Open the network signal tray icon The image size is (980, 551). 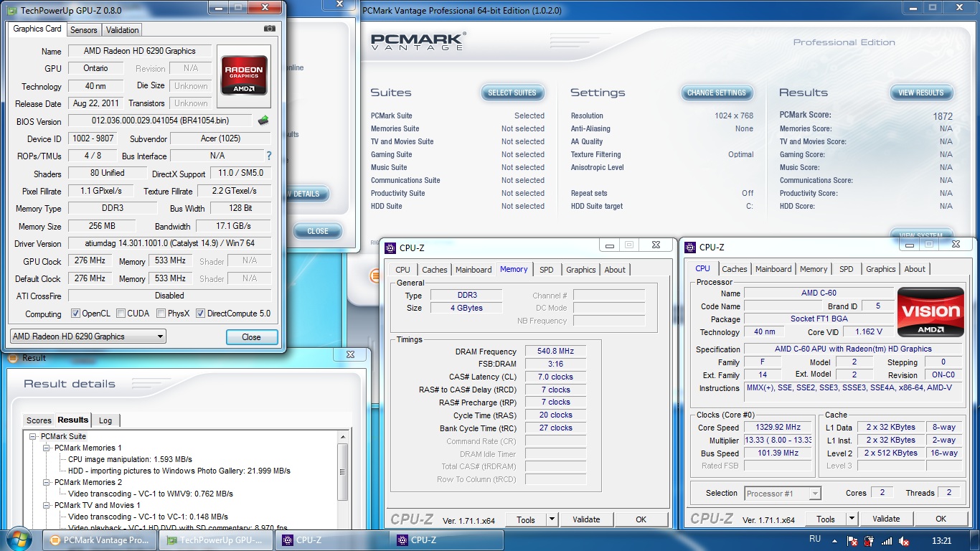point(887,541)
